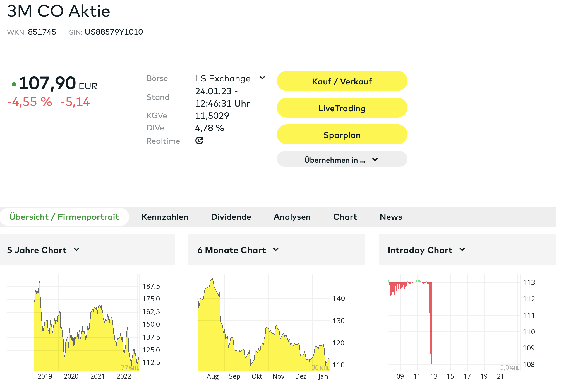This screenshot has width=566, height=392.
Task: Expand the Intraday Chart selector
Action: coord(462,250)
